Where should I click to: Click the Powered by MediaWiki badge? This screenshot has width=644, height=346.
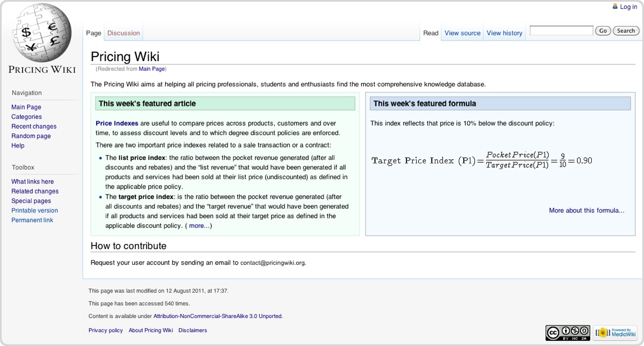click(x=615, y=333)
